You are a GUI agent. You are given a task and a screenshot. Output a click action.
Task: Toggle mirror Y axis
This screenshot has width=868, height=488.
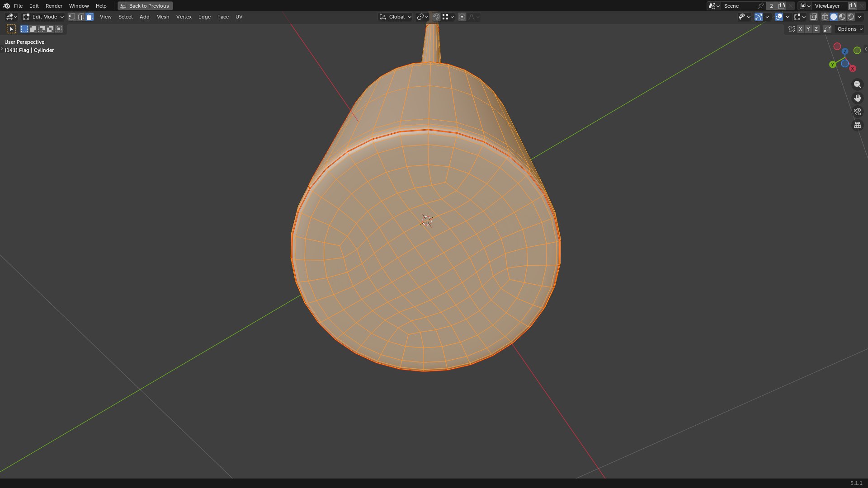point(808,29)
